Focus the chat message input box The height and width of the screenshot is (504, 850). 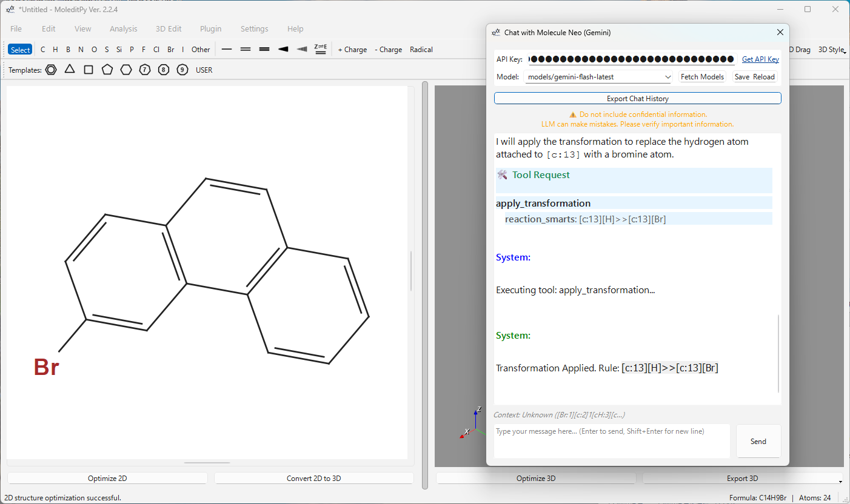coord(612,440)
